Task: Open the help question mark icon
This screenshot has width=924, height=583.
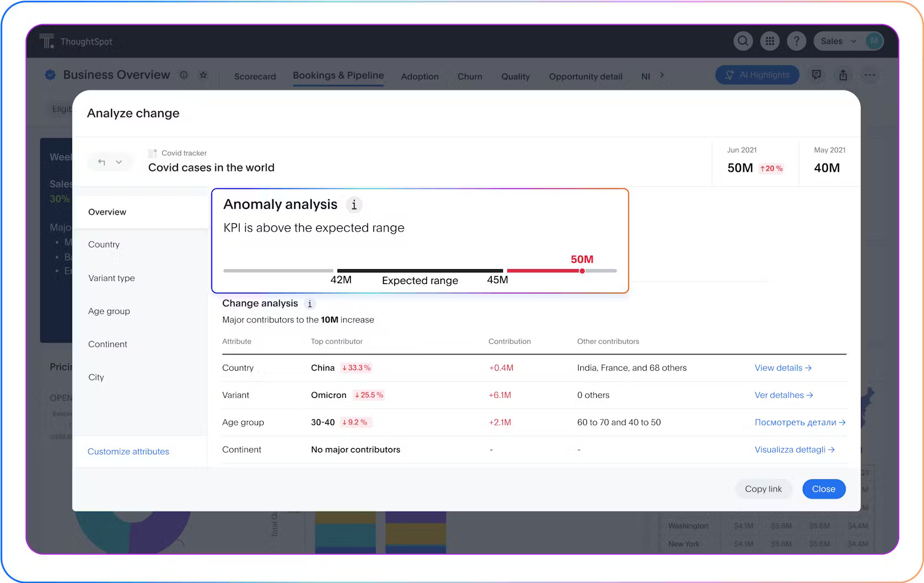Action: pos(796,41)
